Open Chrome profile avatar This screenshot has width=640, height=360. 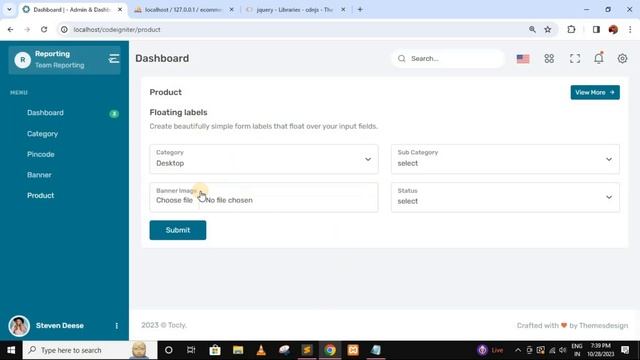click(x=613, y=29)
